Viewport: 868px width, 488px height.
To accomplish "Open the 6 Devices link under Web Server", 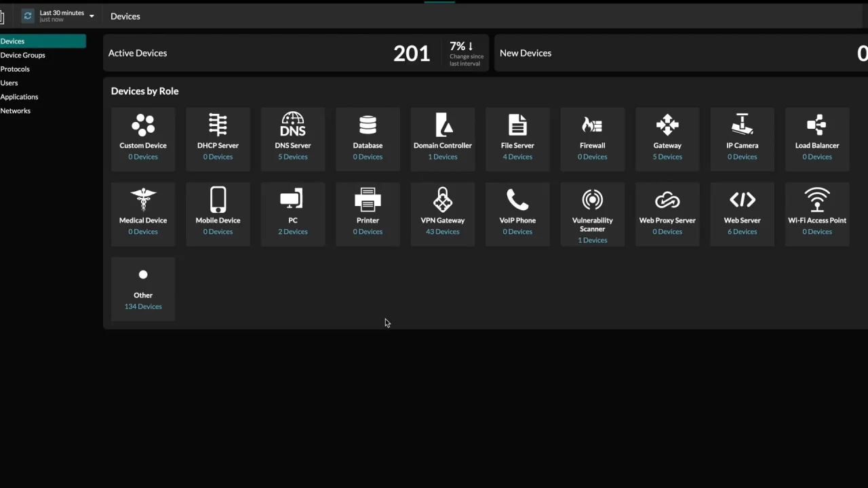I will [x=743, y=232].
